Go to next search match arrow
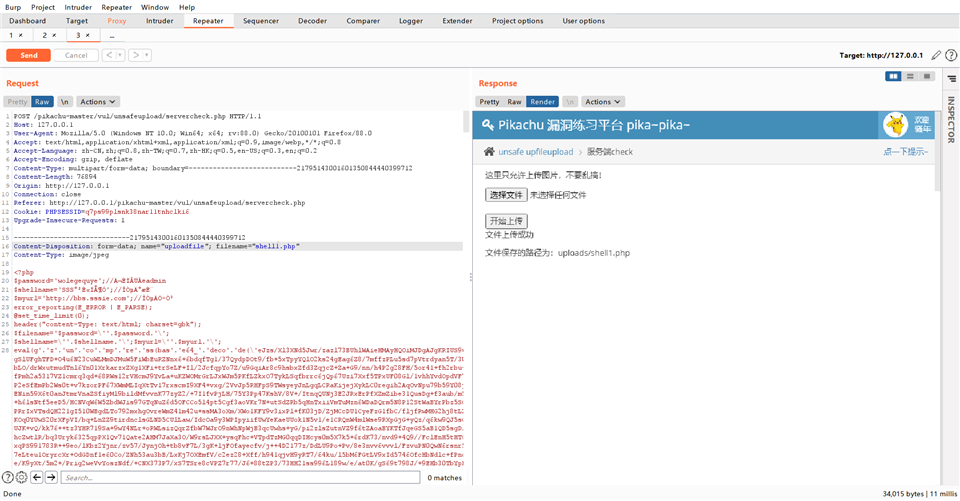Screen dimensions: 960x501 (x=51, y=477)
